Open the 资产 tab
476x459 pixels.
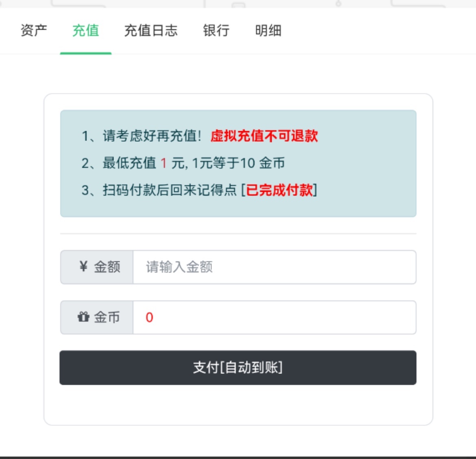pyautogui.click(x=34, y=31)
